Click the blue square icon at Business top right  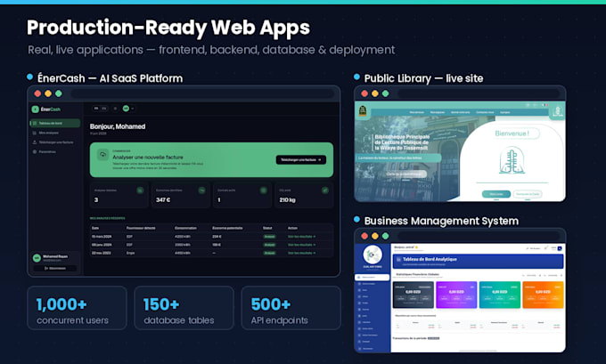click(560, 248)
